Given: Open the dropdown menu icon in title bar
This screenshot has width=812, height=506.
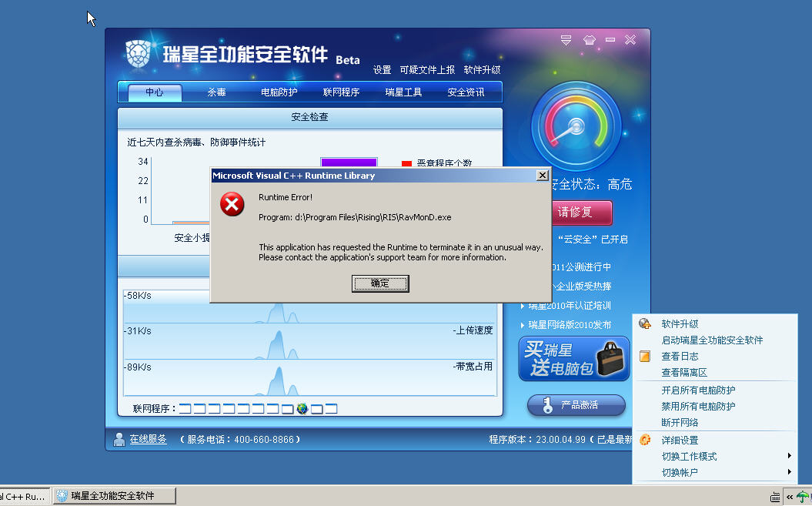Looking at the screenshot, I should pos(566,40).
